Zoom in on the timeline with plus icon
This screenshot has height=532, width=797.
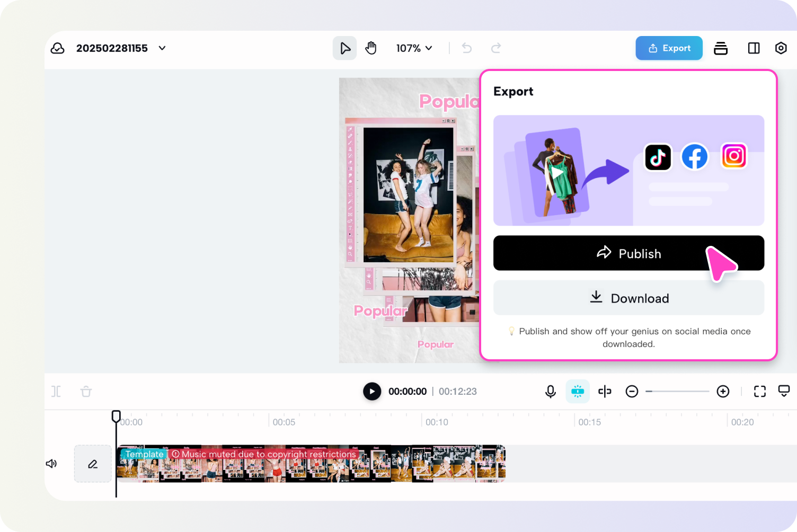(x=723, y=392)
